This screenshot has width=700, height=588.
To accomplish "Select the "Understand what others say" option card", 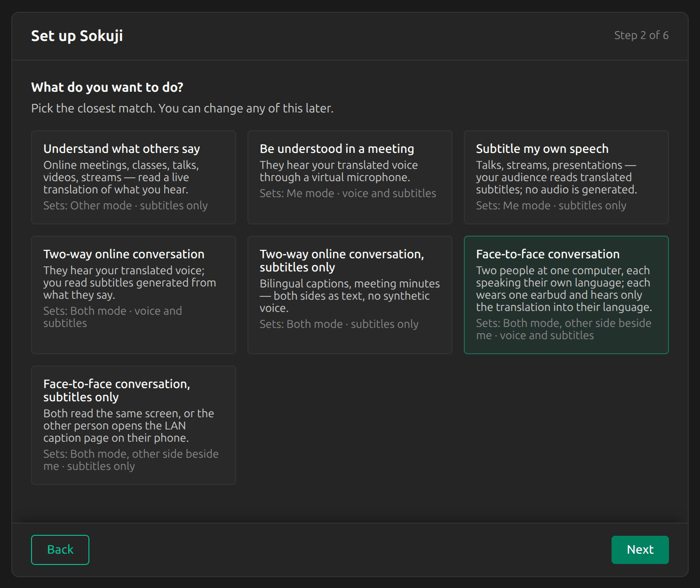I will pos(134,177).
